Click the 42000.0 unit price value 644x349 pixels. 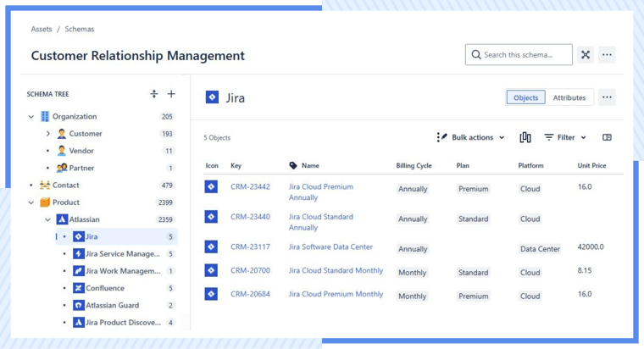point(591,247)
